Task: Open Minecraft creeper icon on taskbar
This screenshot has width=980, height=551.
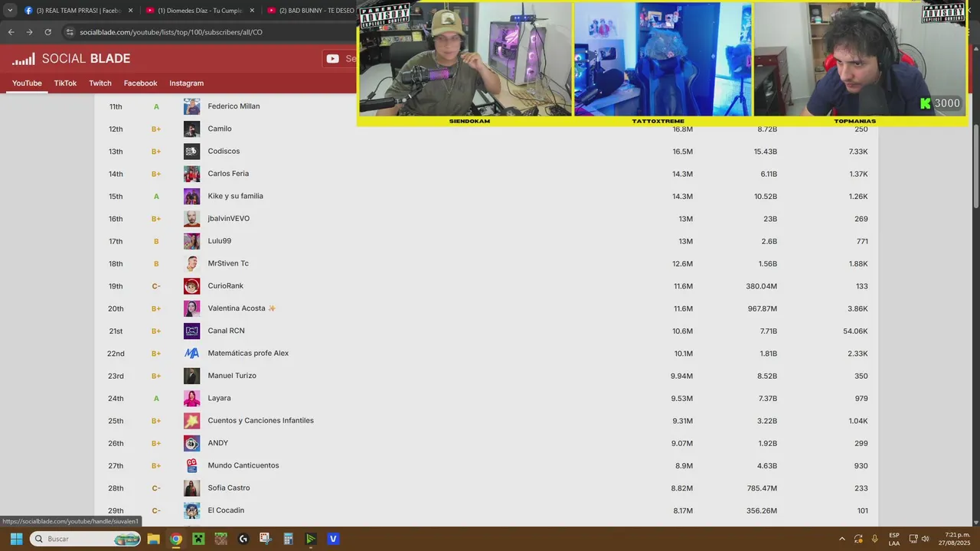Action: pos(198,539)
